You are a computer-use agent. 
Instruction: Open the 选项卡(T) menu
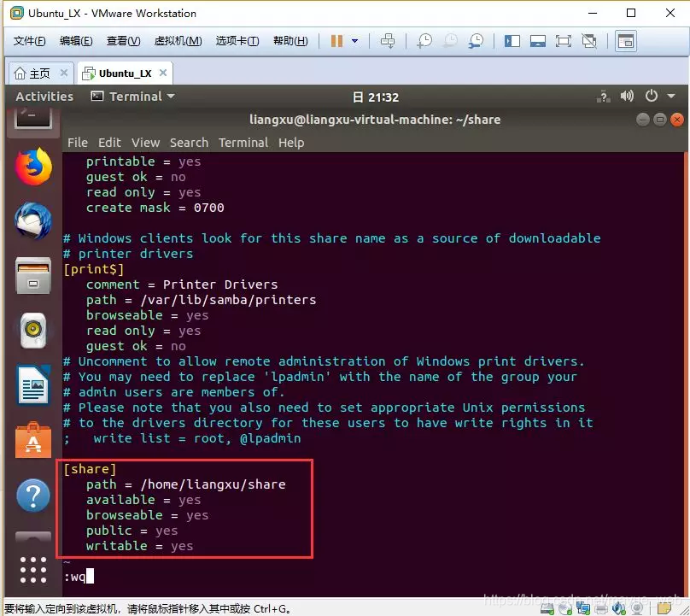[237, 41]
